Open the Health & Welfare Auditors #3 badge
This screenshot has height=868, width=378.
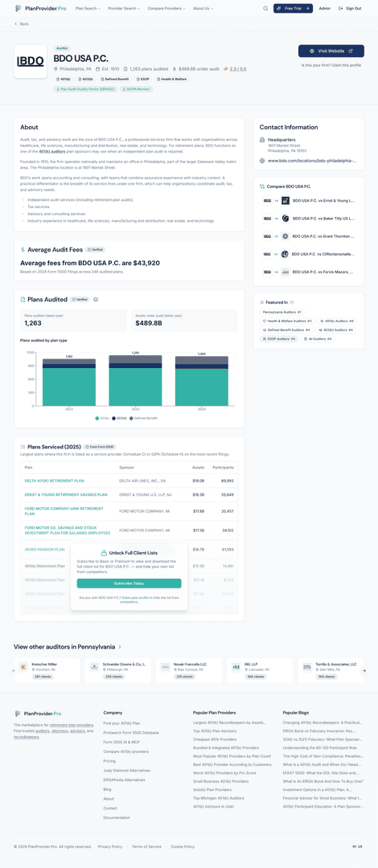(287, 321)
